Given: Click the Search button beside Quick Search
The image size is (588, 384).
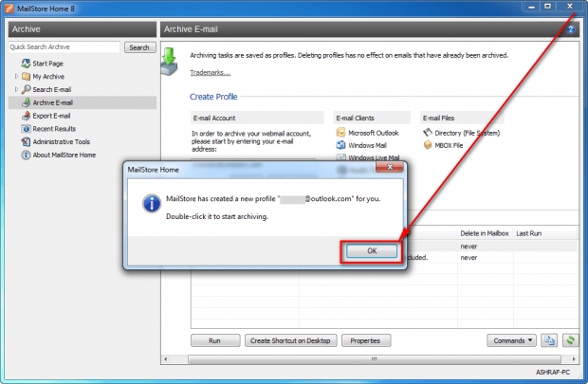Looking at the screenshot, I should 139,47.
